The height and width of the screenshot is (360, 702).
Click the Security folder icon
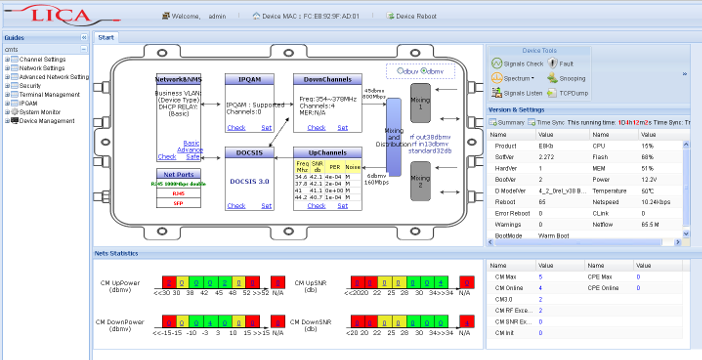point(15,86)
